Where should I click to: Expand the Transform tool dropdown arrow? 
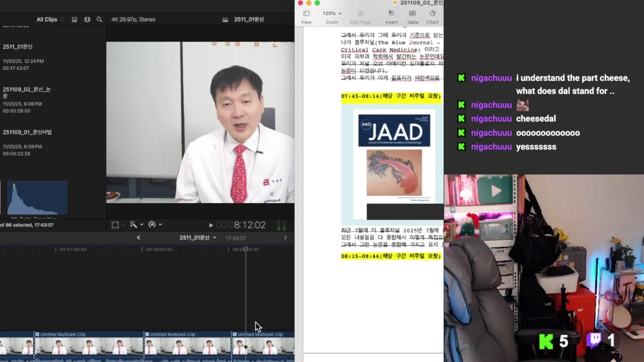tap(123, 225)
